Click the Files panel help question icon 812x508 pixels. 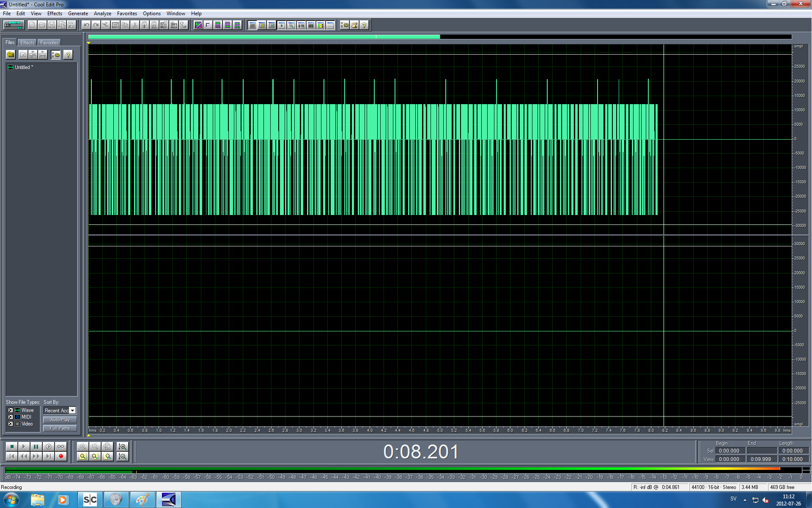(68, 55)
